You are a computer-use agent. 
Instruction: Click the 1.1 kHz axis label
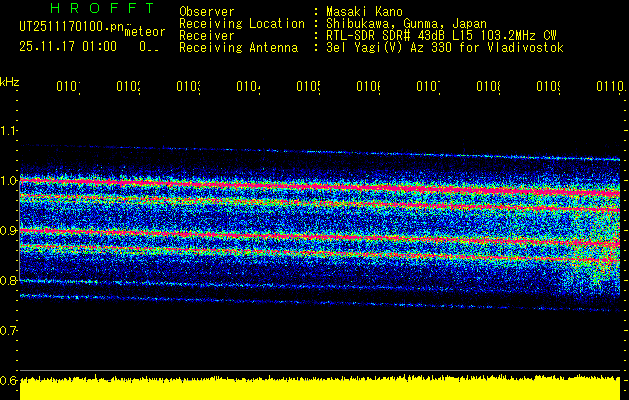pos(8,130)
